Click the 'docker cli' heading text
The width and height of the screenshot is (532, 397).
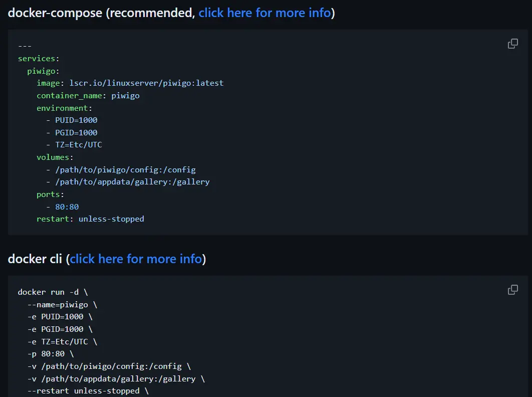[x=35, y=259]
